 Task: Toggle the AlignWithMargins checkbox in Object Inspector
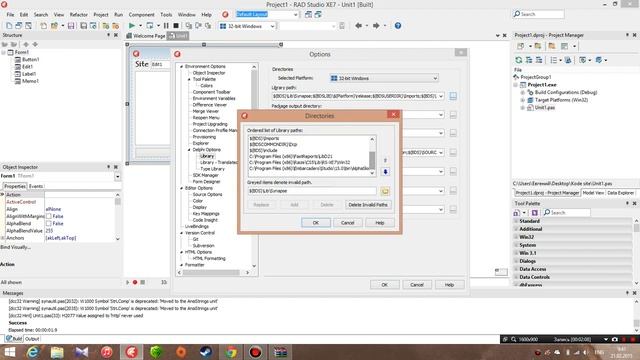pos(49,216)
